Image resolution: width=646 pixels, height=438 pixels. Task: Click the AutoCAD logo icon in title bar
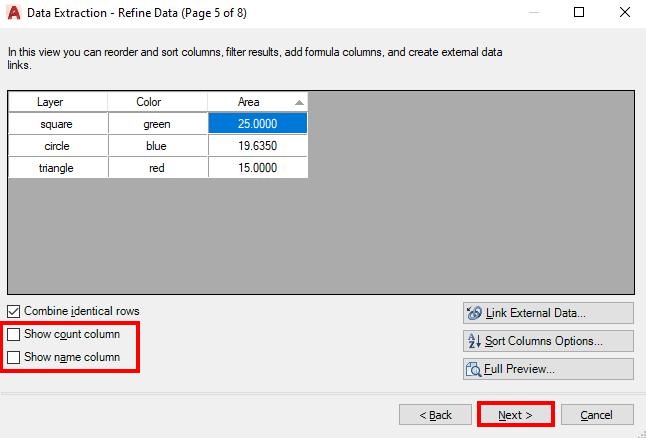coord(14,13)
